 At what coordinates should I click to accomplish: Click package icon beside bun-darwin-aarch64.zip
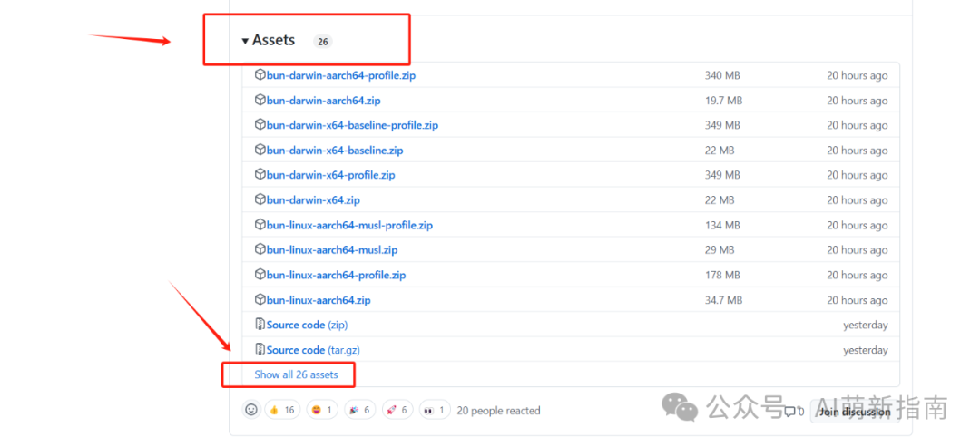click(260, 100)
